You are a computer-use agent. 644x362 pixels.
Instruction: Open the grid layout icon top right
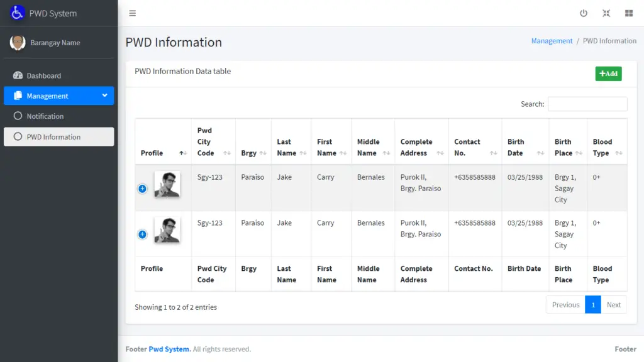629,13
